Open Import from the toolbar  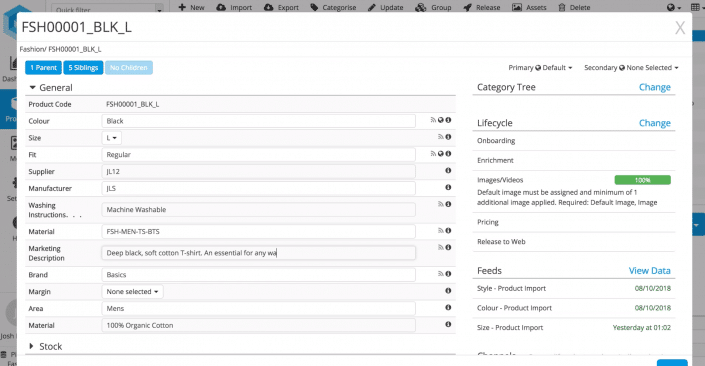[234, 7]
